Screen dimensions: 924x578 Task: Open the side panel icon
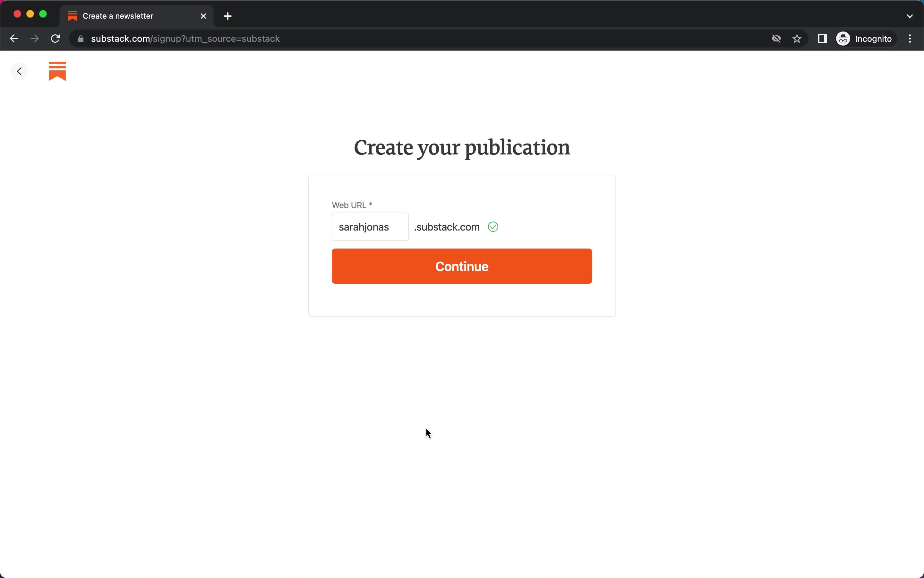[x=822, y=39]
